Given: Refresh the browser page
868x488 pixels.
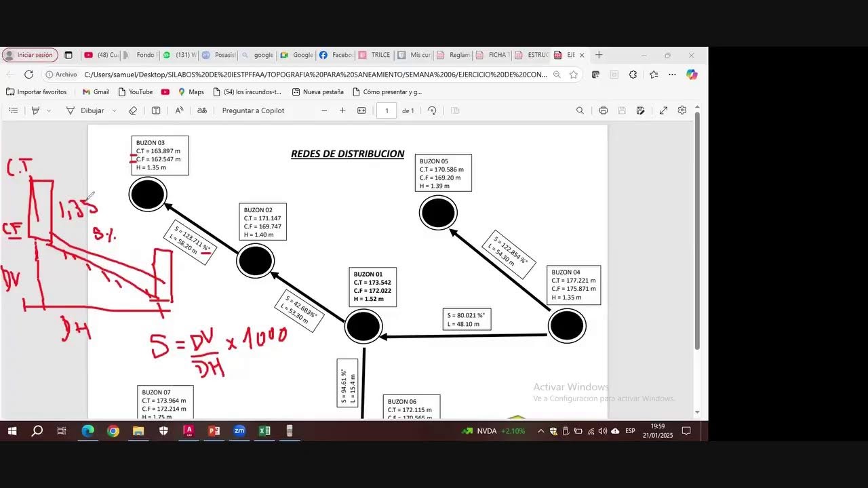Looking at the screenshot, I should [28, 75].
